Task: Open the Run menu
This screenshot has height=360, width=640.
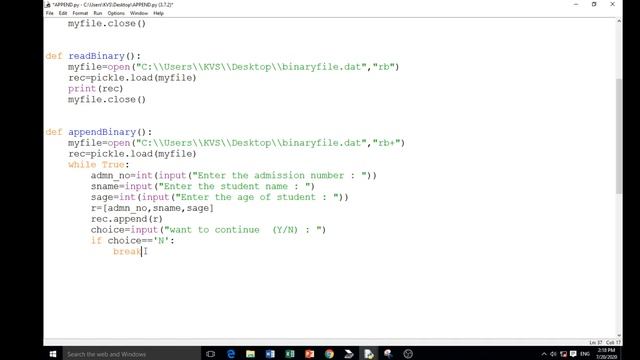Action: click(x=98, y=13)
